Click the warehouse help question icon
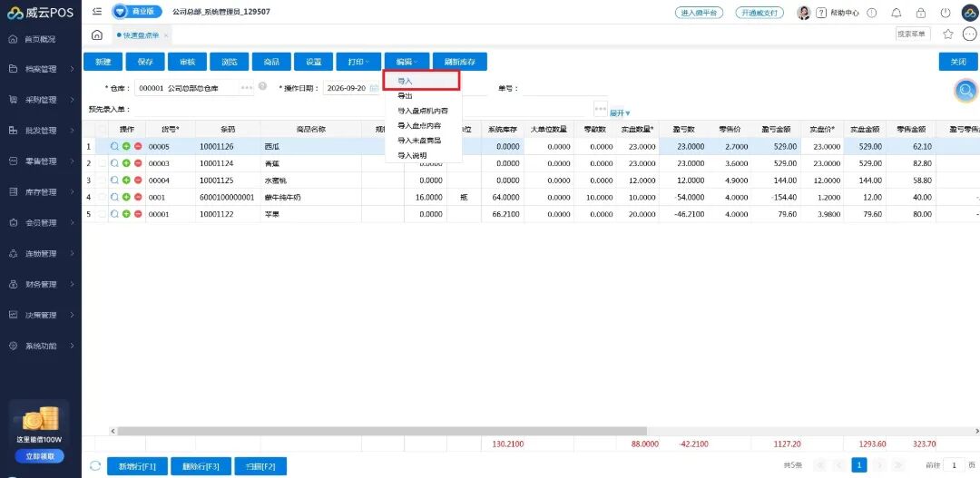 tap(262, 86)
